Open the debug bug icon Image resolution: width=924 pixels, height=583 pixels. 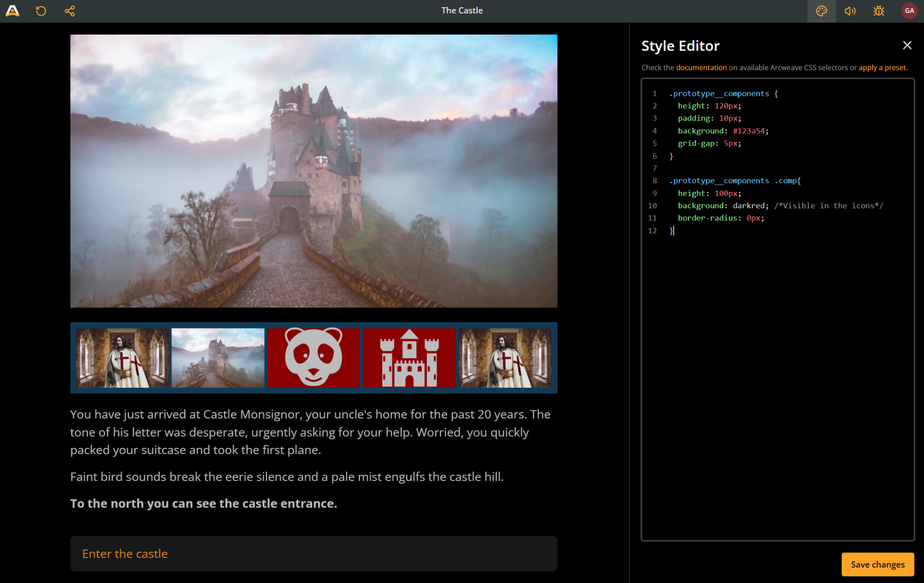click(x=878, y=11)
